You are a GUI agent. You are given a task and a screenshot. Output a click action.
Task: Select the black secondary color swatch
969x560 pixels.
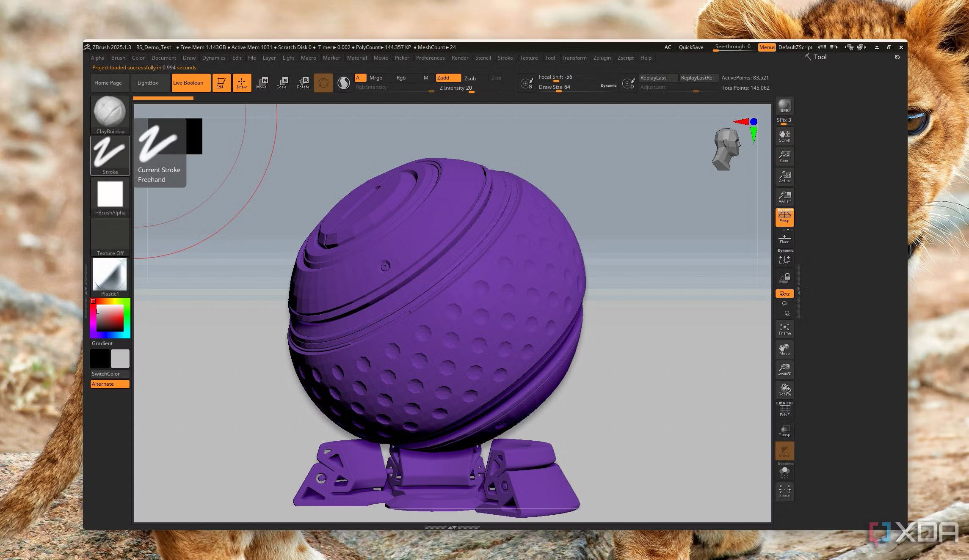100,359
